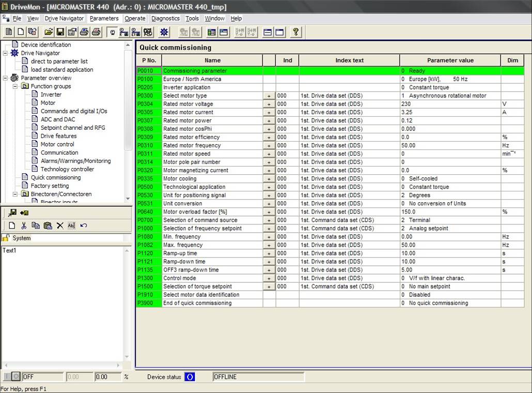Click the Rename 'Ab|' icon in lower panel

[72, 225]
